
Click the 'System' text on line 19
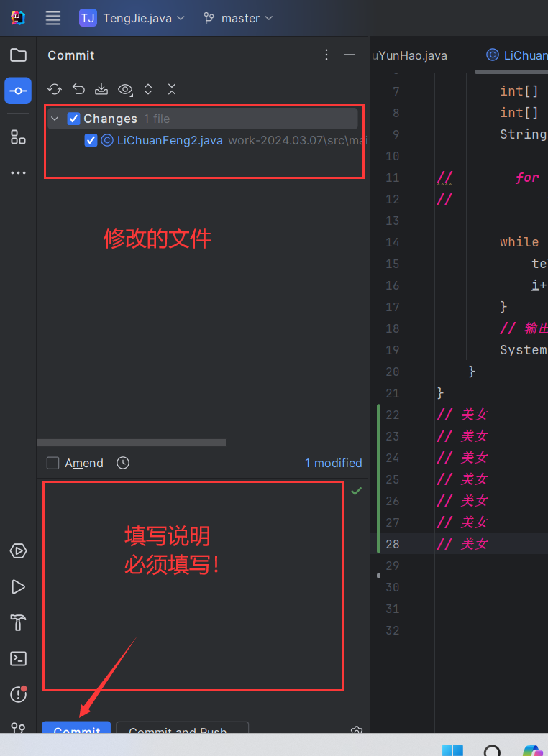(523, 349)
